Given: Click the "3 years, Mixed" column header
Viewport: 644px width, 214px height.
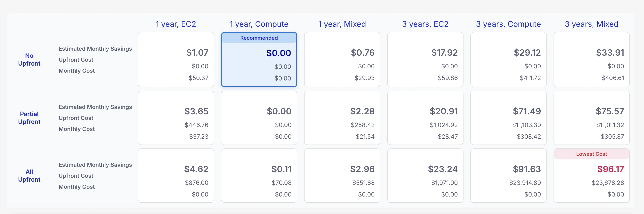Looking at the screenshot, I should pyautogui.click(x=591, y=24).
